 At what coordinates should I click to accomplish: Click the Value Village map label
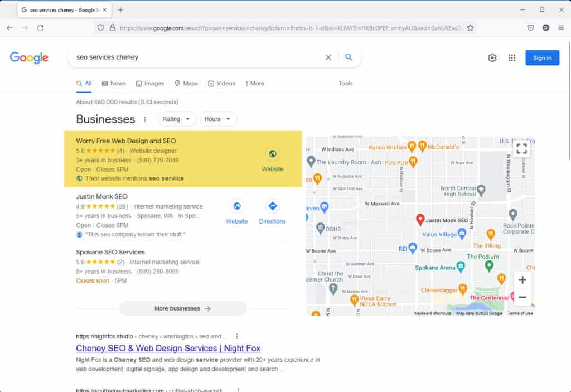coord(439,235)
